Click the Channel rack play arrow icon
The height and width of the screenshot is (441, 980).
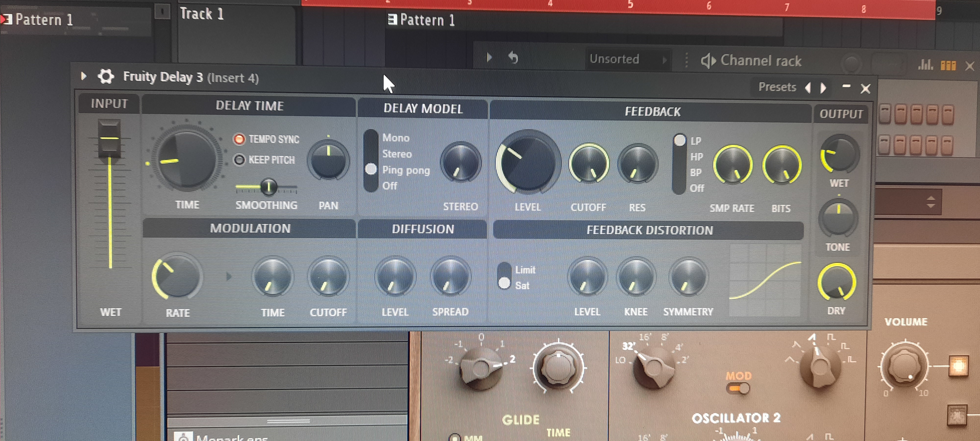click(x=489, y=58)
